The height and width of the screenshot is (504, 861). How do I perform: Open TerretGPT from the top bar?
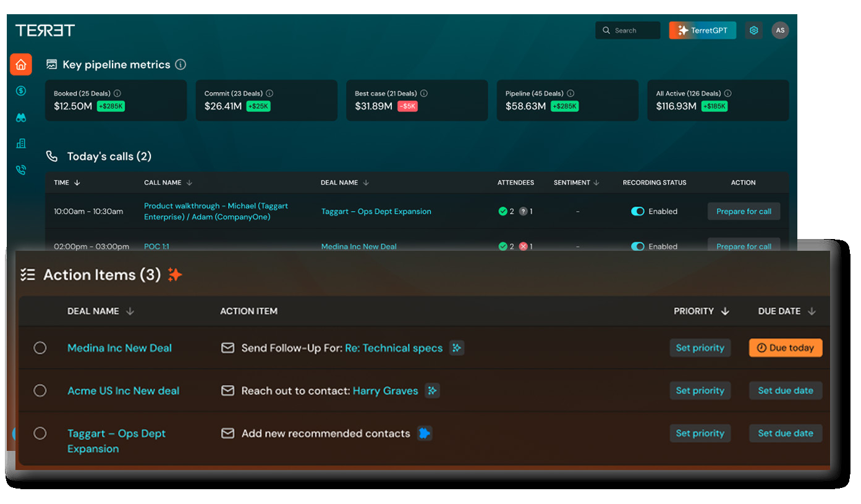coord(703,30)
